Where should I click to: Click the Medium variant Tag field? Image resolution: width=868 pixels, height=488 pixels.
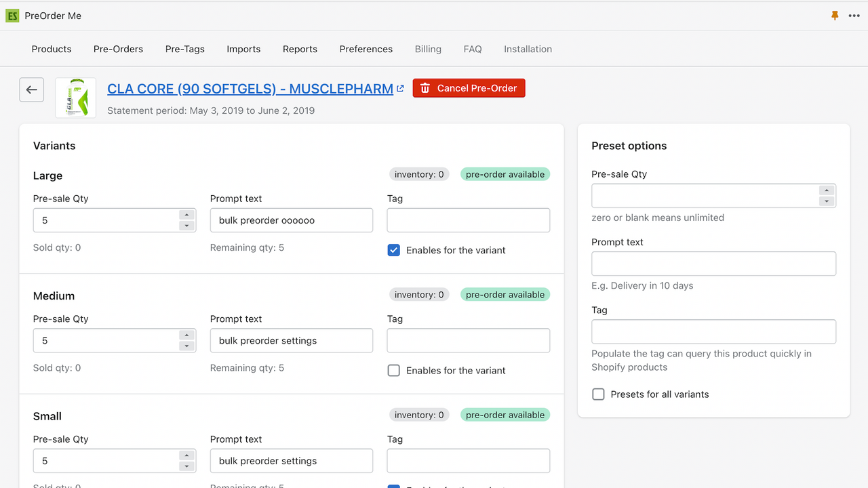click(x=469, y=340)
